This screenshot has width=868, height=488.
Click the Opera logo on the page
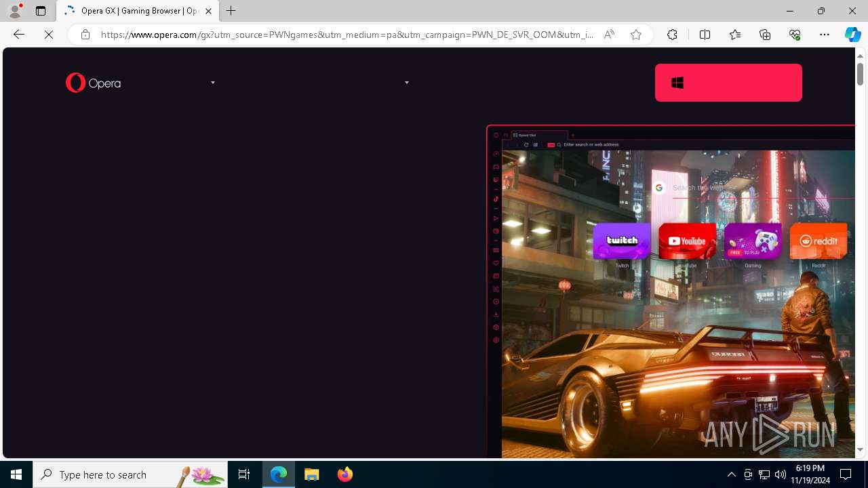point(94,83)
